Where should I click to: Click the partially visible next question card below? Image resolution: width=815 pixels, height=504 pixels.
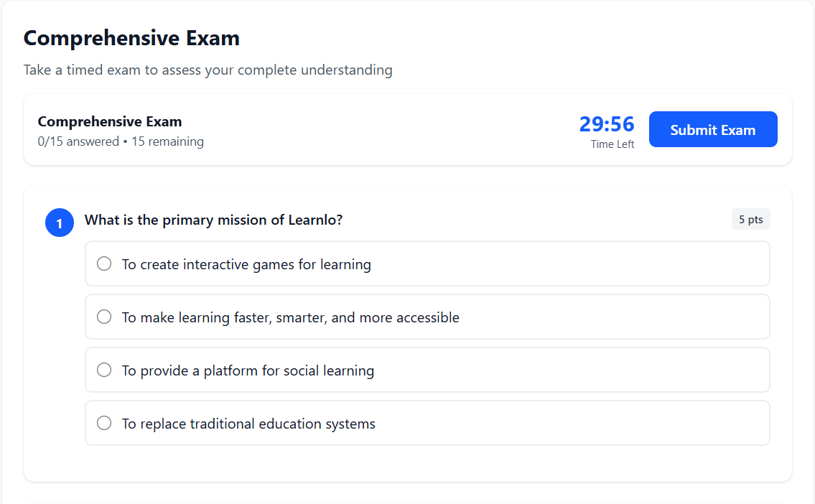pos(408,500)
